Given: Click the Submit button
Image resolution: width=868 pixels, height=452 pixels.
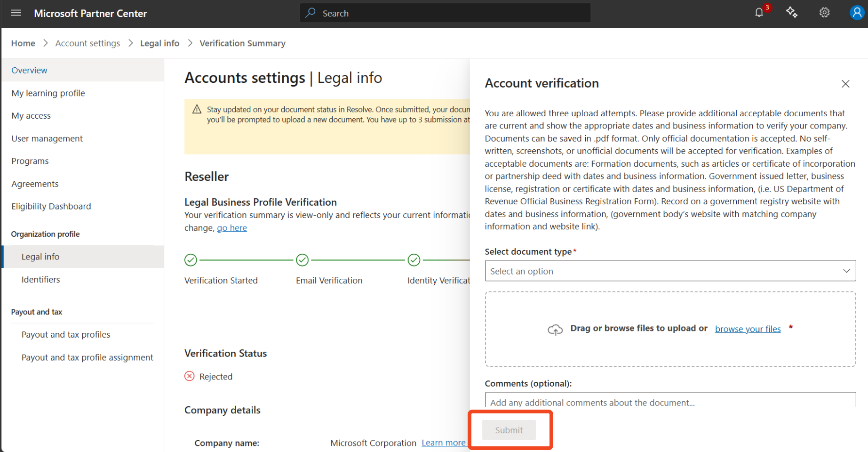Looking at the screenshot, I should point(509,430).
